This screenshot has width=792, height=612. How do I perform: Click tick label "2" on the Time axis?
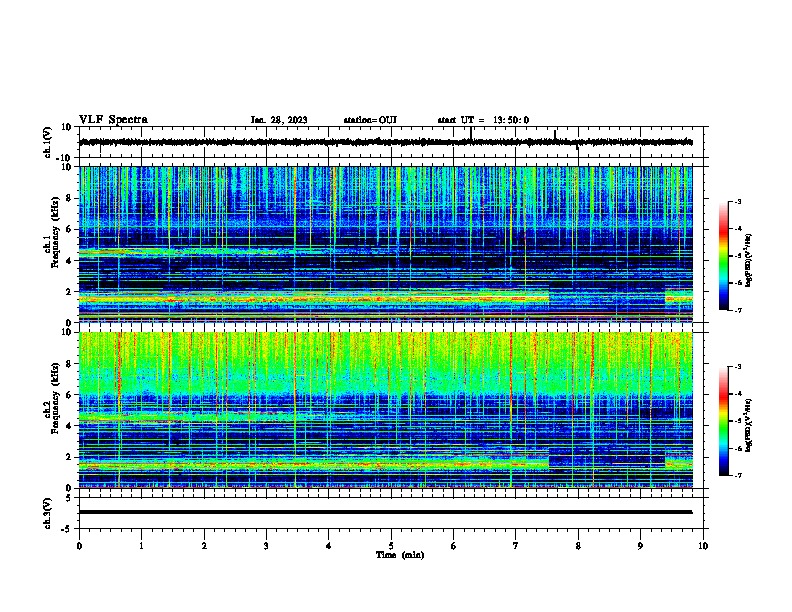[x=204, y=546]
